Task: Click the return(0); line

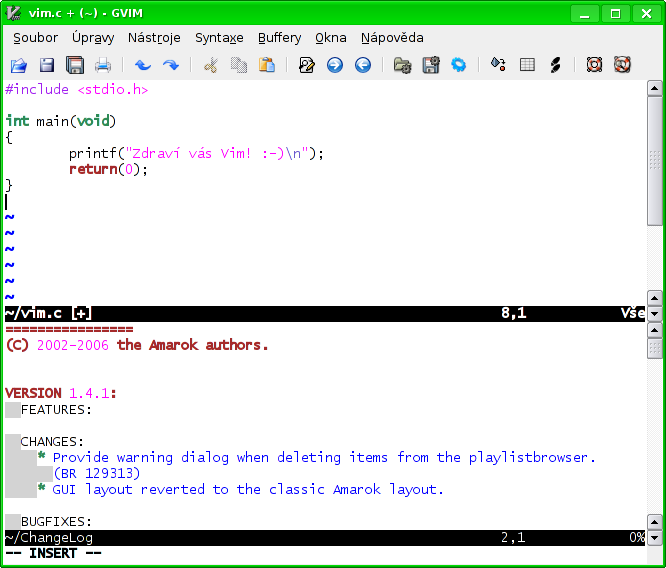Action: click(x=108, y=170)
